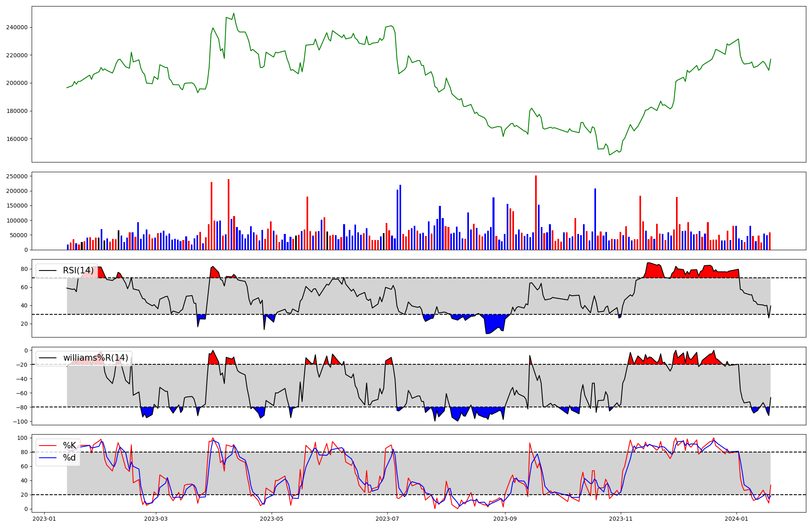Viewport: 812px width, 528px height.
Task: Click the 240000 price axis tick label
Action: click(17, 28)
